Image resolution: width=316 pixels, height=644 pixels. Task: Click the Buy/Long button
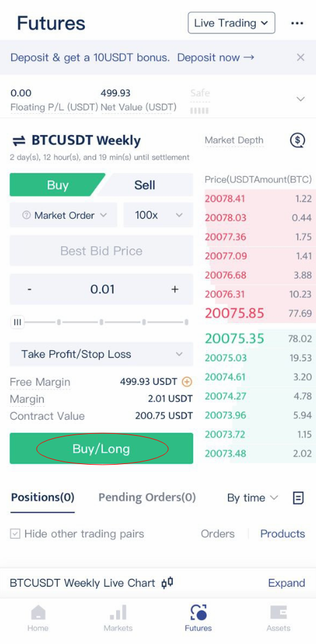tap(101, 449)
